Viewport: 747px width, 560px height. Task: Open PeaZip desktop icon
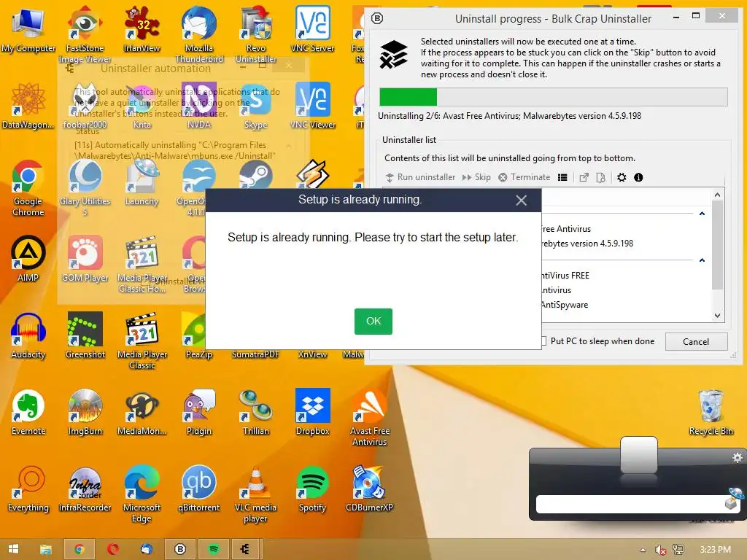coord(196,335)
